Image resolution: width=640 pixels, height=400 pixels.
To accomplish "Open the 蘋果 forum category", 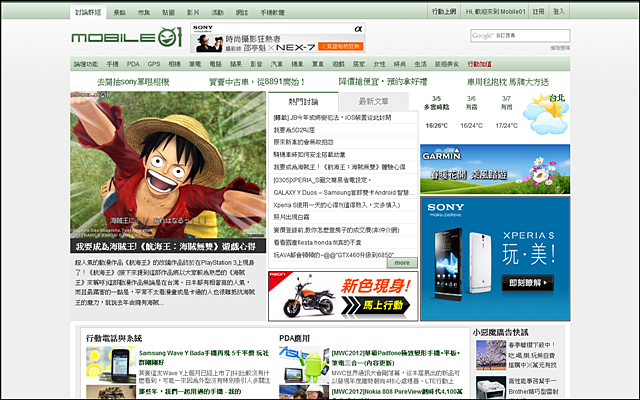I will [x=236, y=64].
